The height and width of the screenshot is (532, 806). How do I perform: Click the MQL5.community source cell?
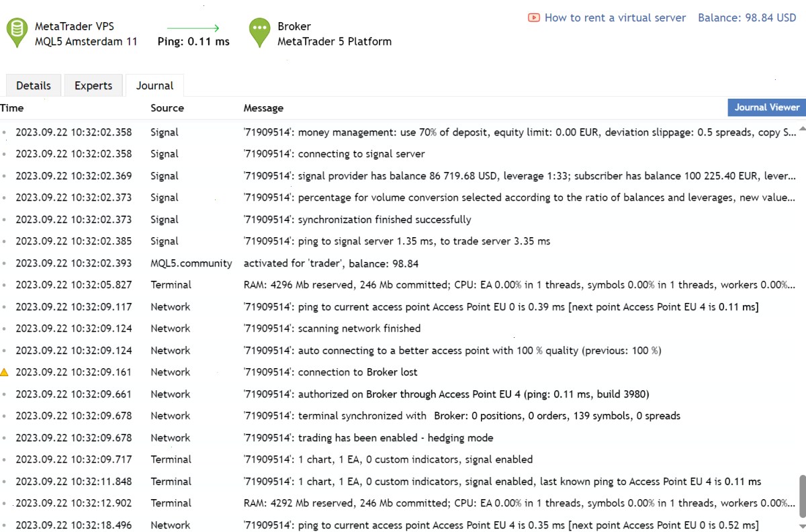[191, 263]
